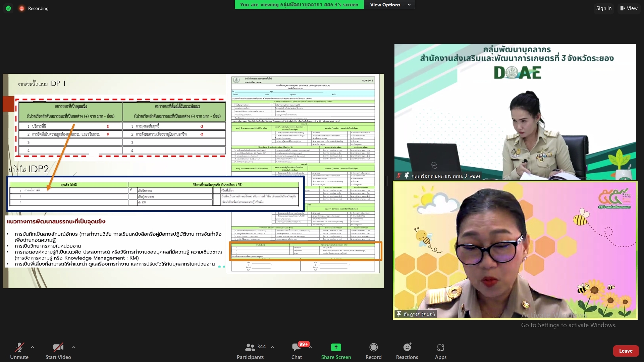The image size is (644, 362).
Task: Click the Record icon
Action: [373, 347]
